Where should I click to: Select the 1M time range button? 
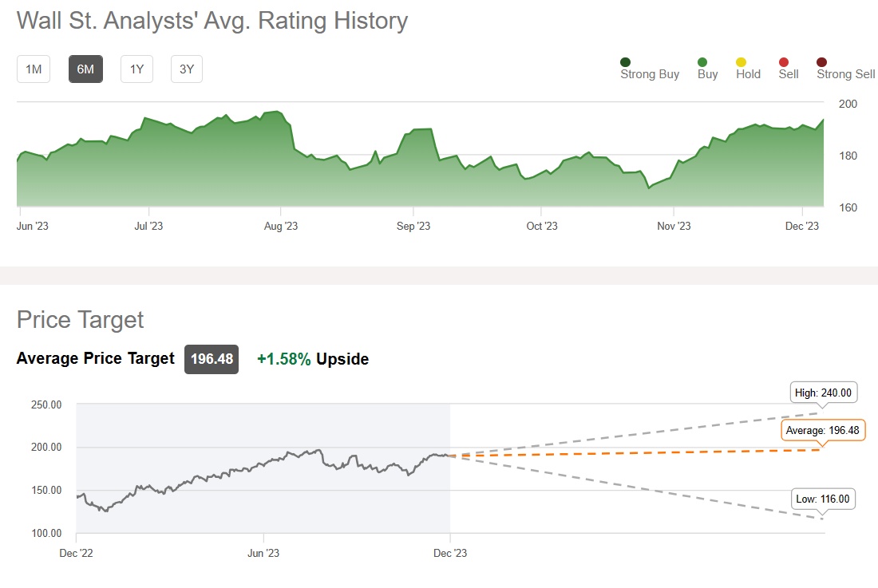click(x=34, y=69)
